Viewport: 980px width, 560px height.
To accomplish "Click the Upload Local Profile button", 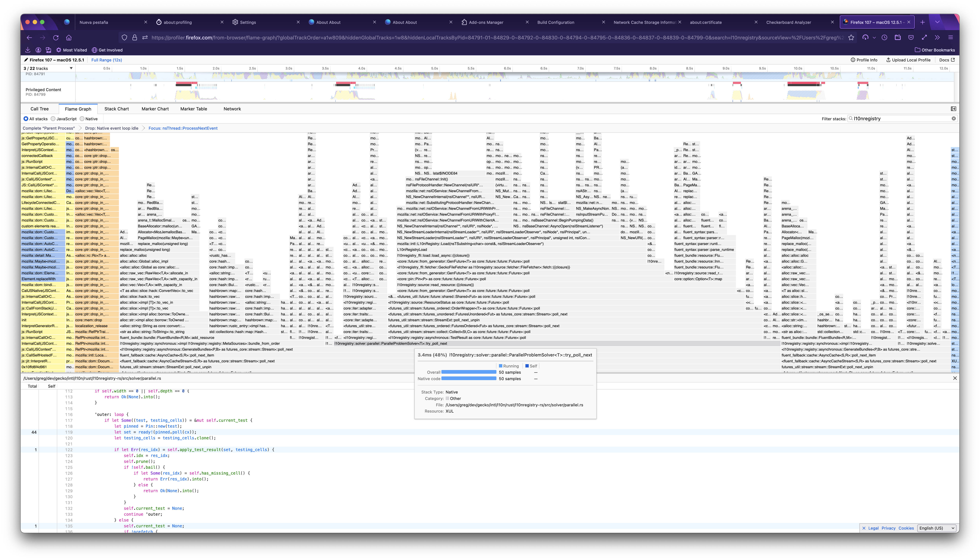I will (908, 60).
